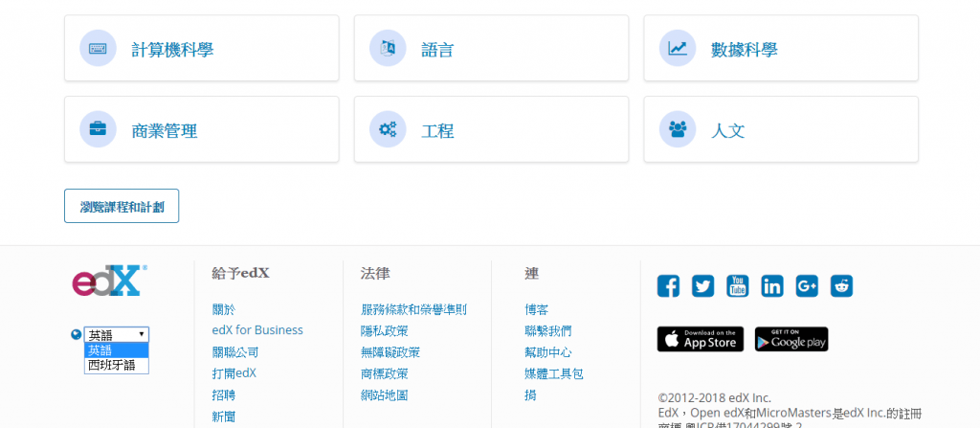Click the people icon for 人文

click(x=678, y=129)
